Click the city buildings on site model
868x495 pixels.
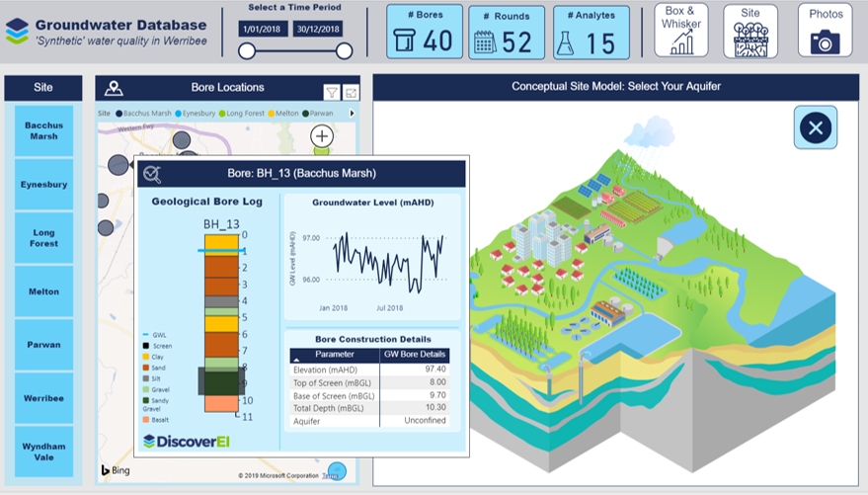[x=542, y=237]
